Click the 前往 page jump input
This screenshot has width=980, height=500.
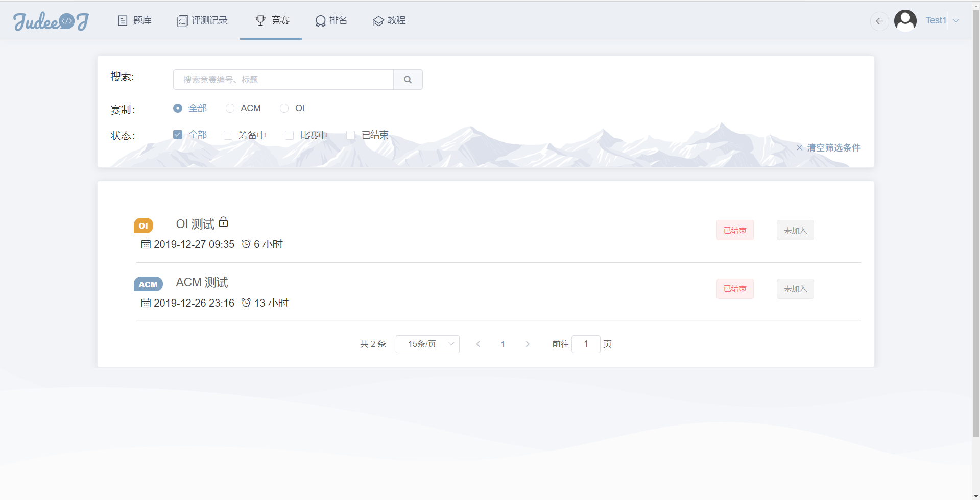pos(586,344)
